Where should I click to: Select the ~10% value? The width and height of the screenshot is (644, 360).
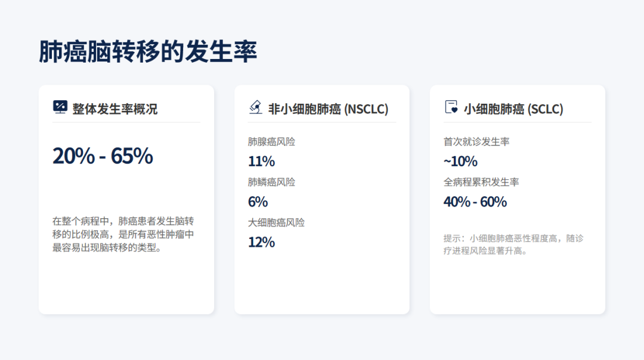point(460,162)
